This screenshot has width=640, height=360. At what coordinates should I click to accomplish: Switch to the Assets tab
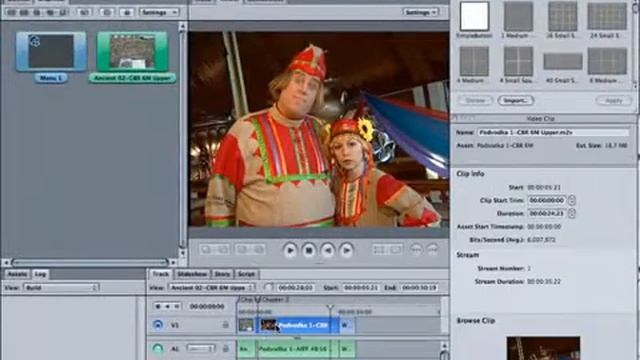[x=18, y=274]
